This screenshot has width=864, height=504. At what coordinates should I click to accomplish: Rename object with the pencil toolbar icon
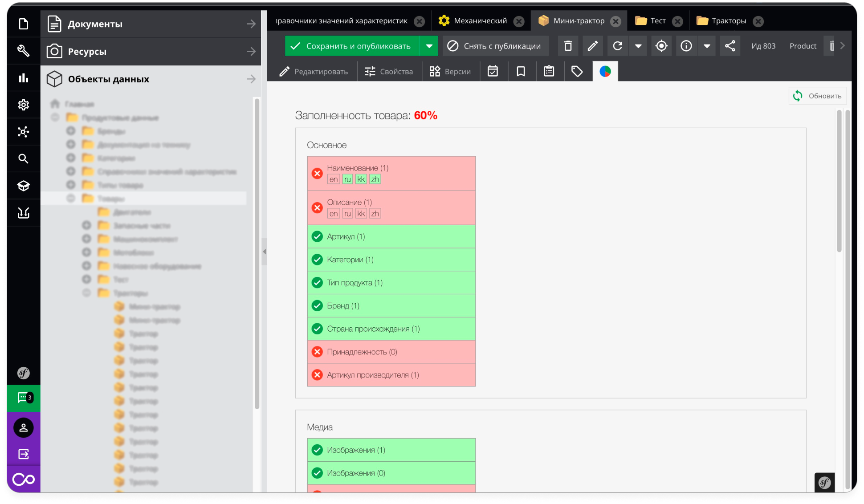click(x=593, y=46)
